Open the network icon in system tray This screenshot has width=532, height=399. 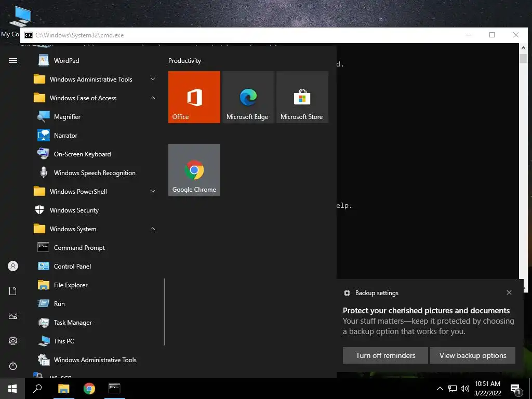tap(453, 389)
